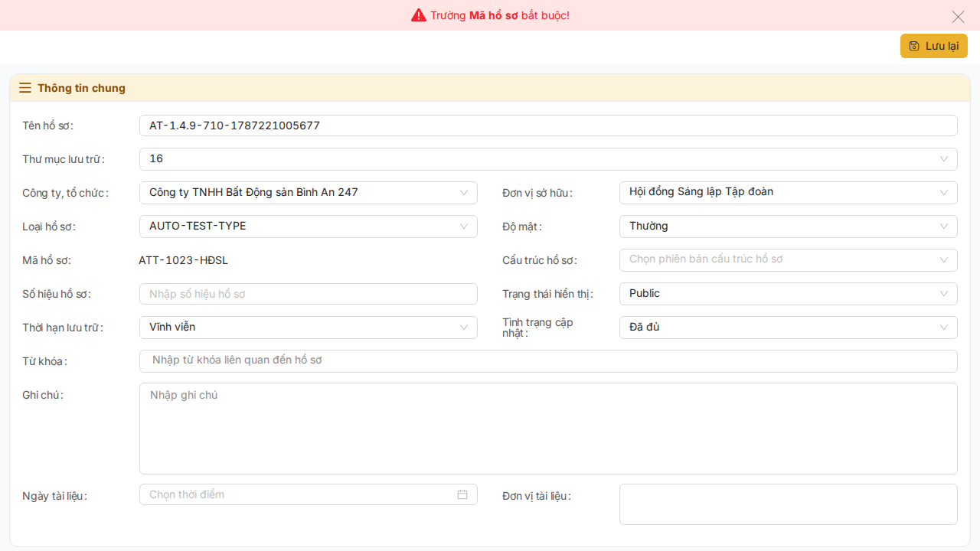Click the Đơn vị tài liệu box
The image size is (980, 551).
tap(789, 504)
